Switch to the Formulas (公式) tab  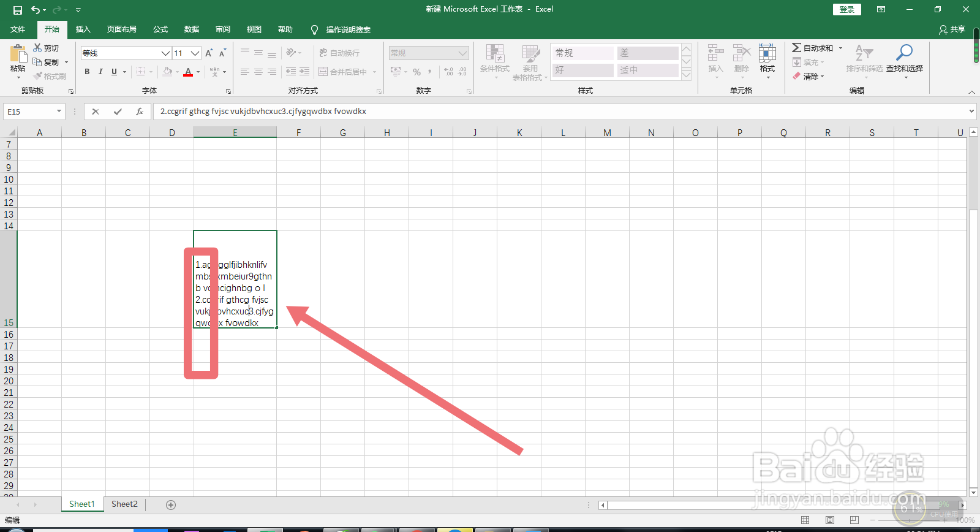click(160, 29)
